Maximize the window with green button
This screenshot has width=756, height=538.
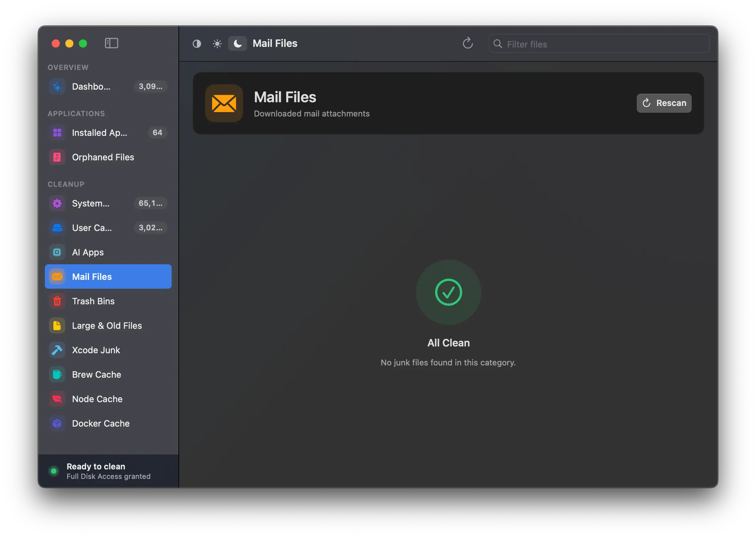tap(83, 43)
